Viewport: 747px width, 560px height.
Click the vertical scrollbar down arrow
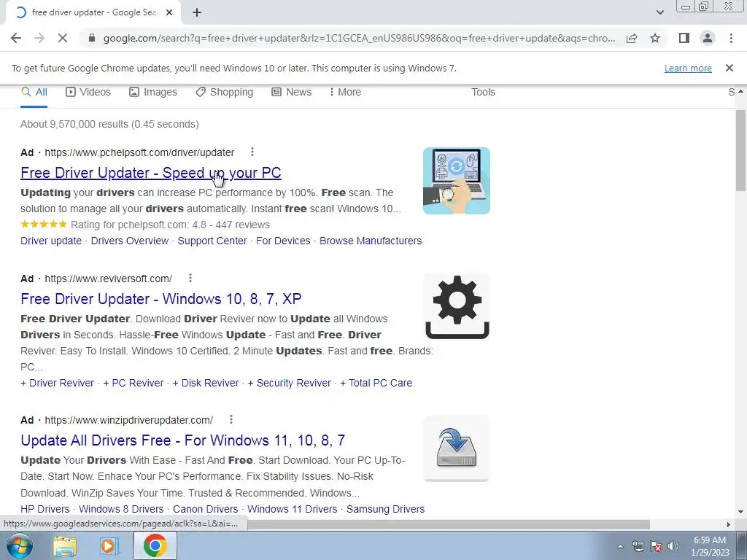pyautogui.click(x=740, y=512)
